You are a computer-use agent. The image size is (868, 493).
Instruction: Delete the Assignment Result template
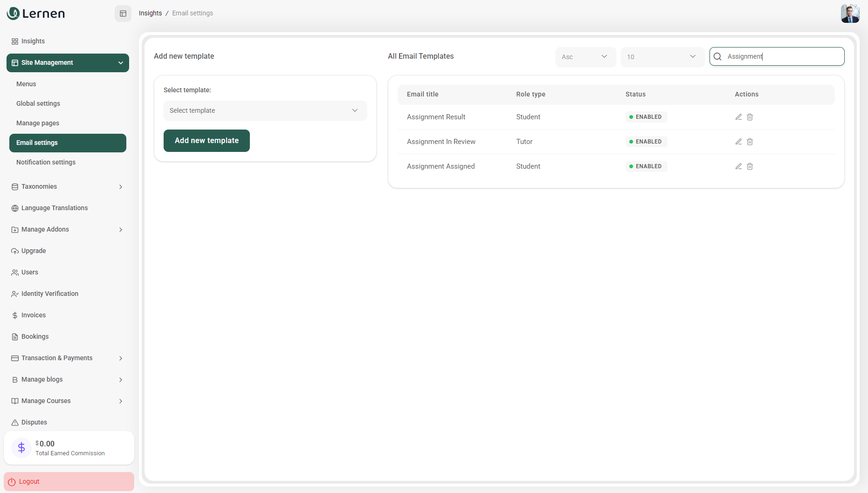point(750,117)
